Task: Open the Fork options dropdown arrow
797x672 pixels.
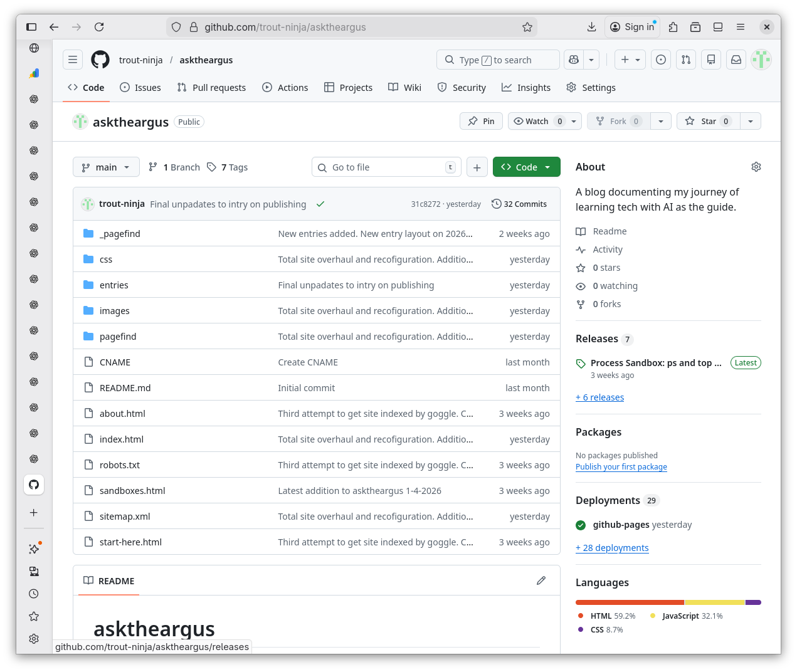Action: click(661, 121)
